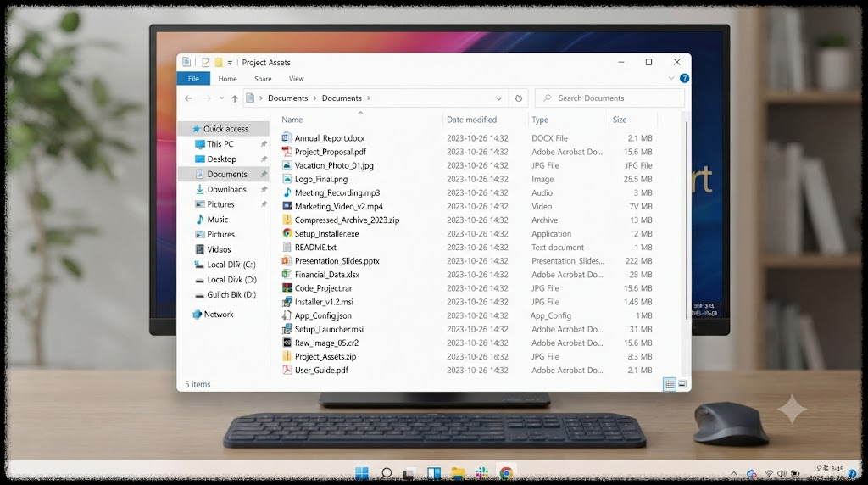Open the Customize Quick Access Toolbar dropdown
This screenshot has width=868, height=485.
pyautogui.click(x=230, y=63)
